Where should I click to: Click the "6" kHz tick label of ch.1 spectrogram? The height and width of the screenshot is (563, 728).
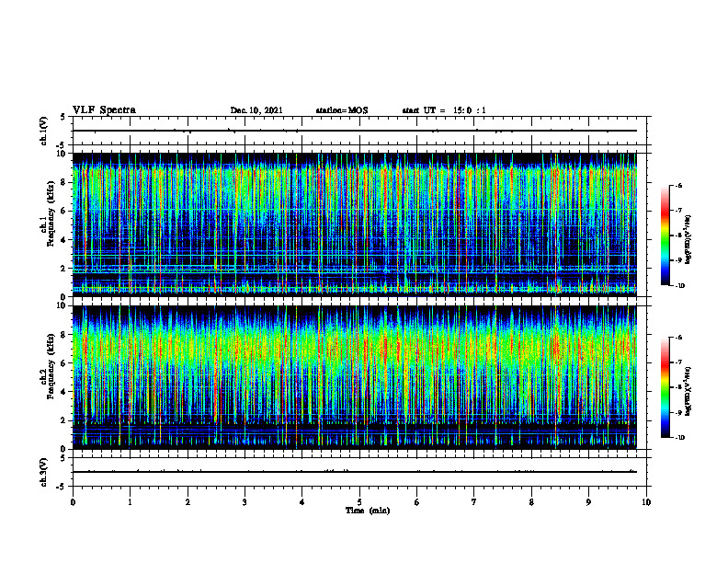[x=63, y=211]
